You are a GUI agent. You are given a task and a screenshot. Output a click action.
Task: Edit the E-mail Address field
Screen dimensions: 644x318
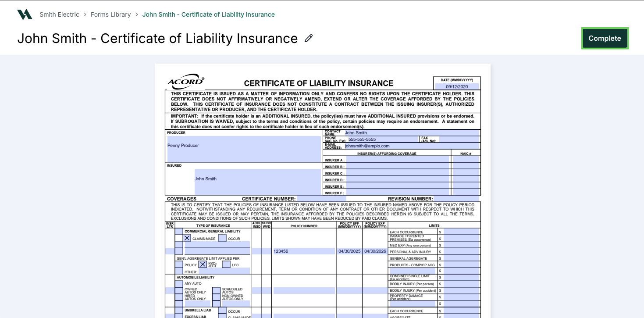[412, 146]
